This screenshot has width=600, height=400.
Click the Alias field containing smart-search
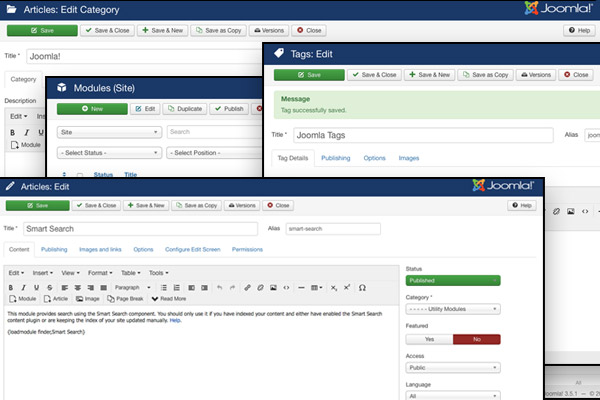pos(332,228)
